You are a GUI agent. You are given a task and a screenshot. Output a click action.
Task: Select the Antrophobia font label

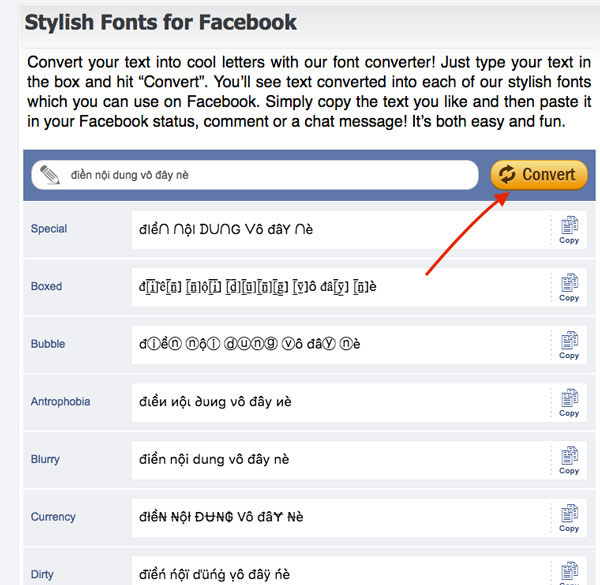click(x=60, y=402)
